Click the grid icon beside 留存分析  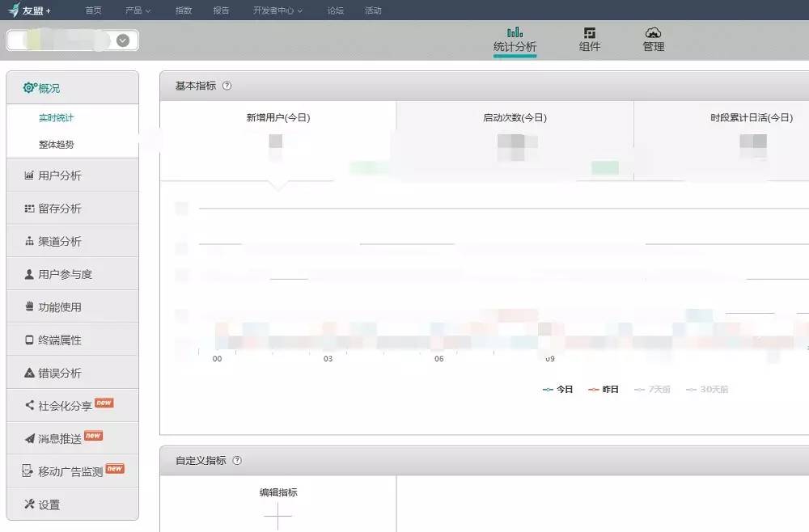[x=29, y=209]
